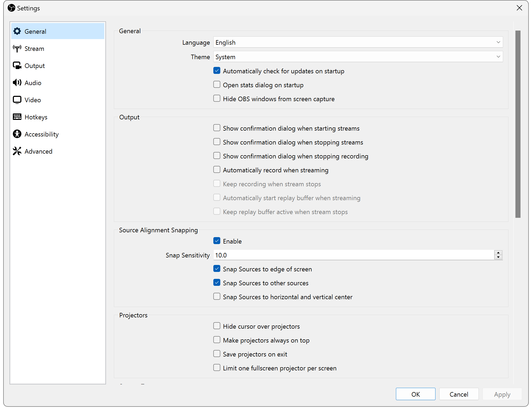Click the General gear icon in sidebar
The width and height of the screenshot is (532, 410).
click(17, 31)
